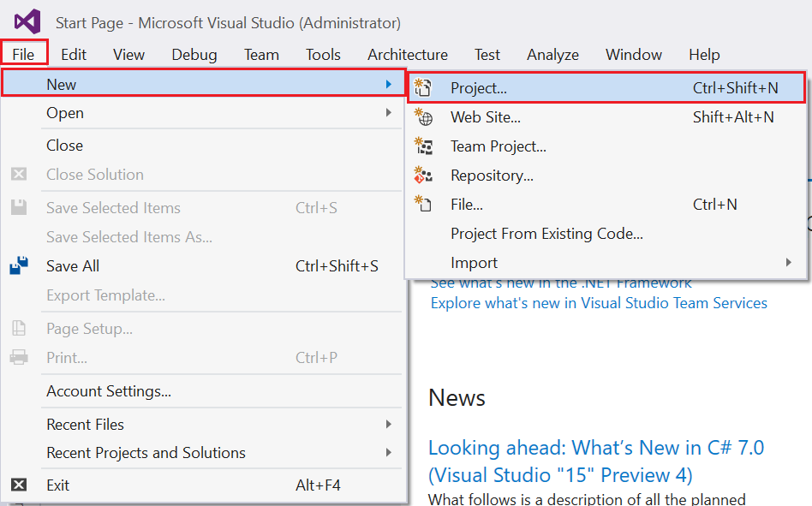Click the Print printer icon

coord(19,357)
